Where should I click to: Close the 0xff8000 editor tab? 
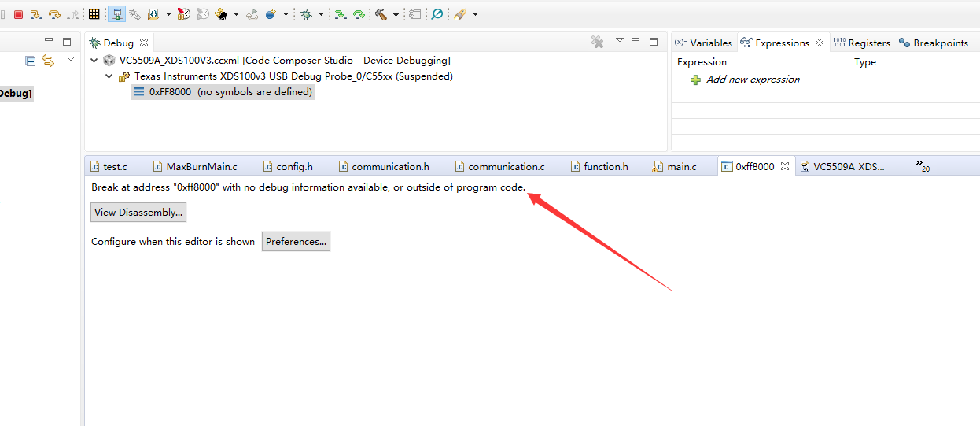pyautogui.click(x=785, y=166)
